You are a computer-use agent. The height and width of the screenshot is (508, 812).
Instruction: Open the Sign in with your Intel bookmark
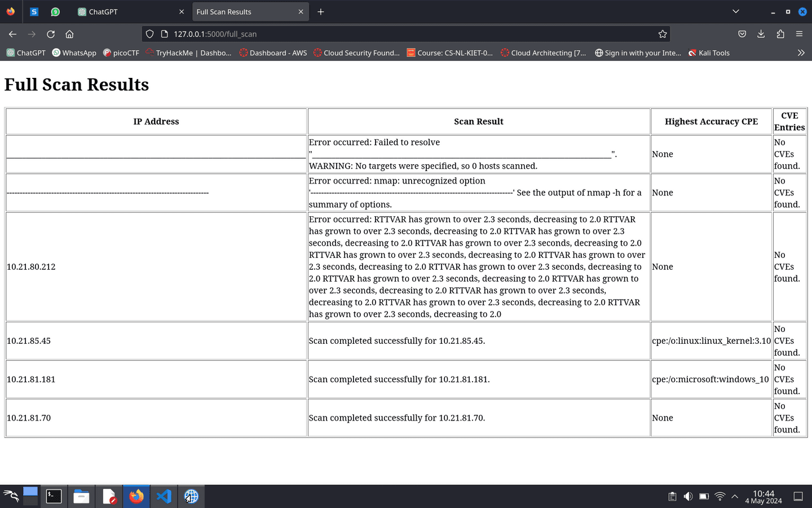click(638, 52)
